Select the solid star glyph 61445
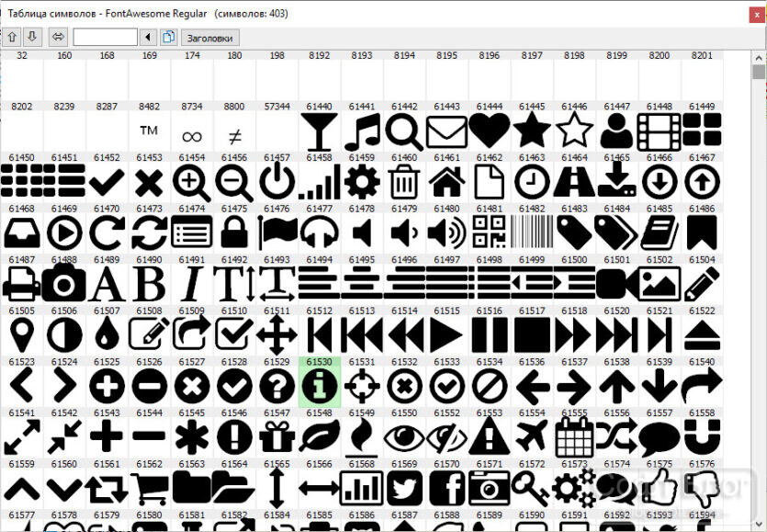The height and width of the screenshot is (532, 767). coord(532,131)
